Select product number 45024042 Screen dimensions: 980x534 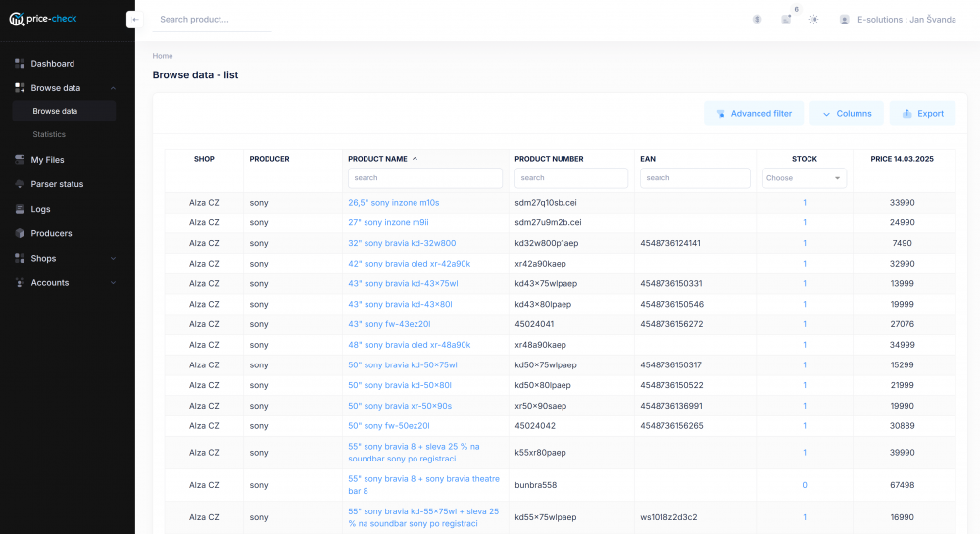pyautogui.click(x=535, y=426)
